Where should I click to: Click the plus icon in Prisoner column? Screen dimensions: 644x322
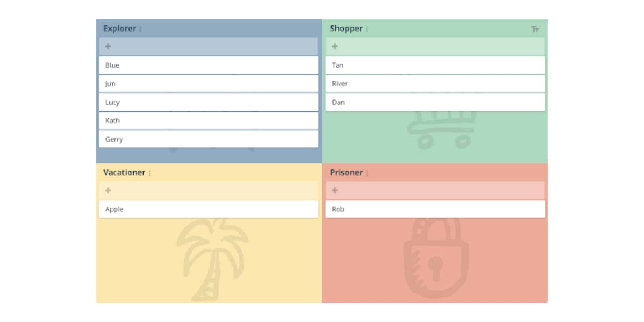[x=335, y=190]
